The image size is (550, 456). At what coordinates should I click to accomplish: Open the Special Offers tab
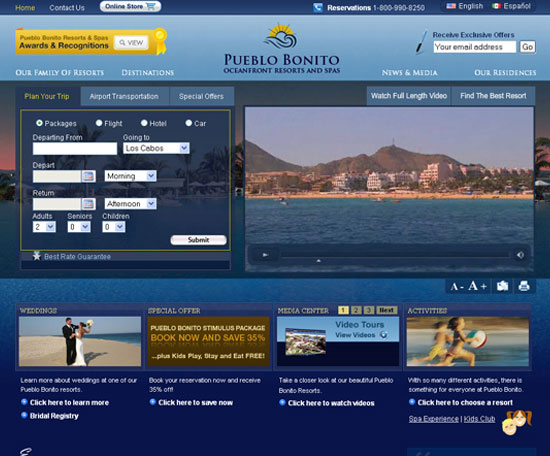click(x=201, y=96)
